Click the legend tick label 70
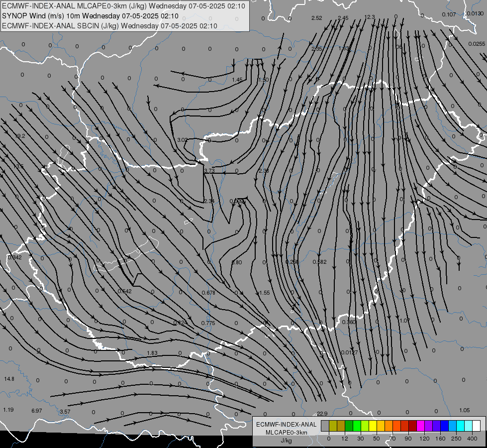The width and height of the screenshot is (487, 448). click(392, 439)
